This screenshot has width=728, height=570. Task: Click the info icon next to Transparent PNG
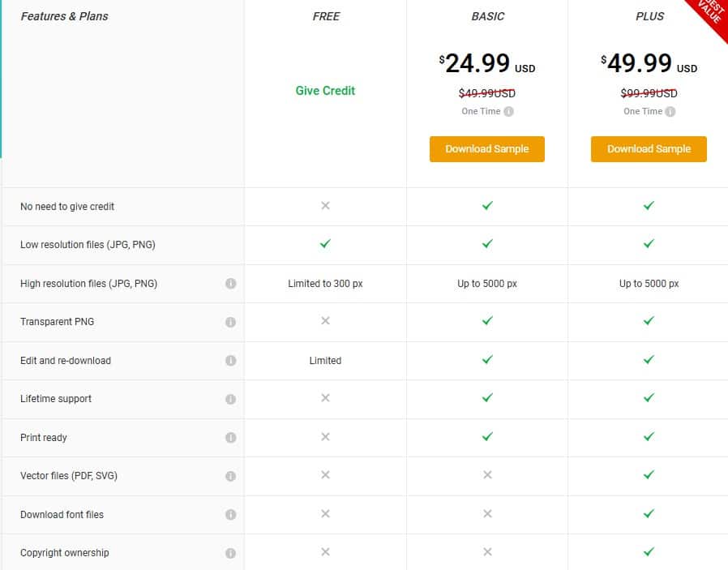231,322
